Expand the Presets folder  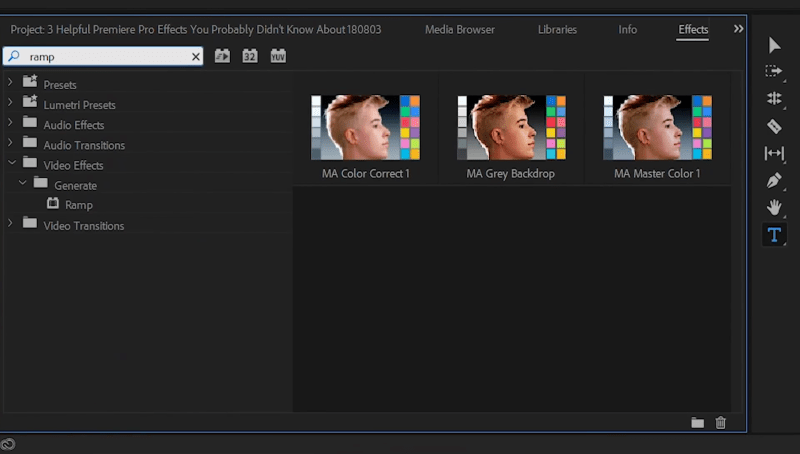click(10, 82)
